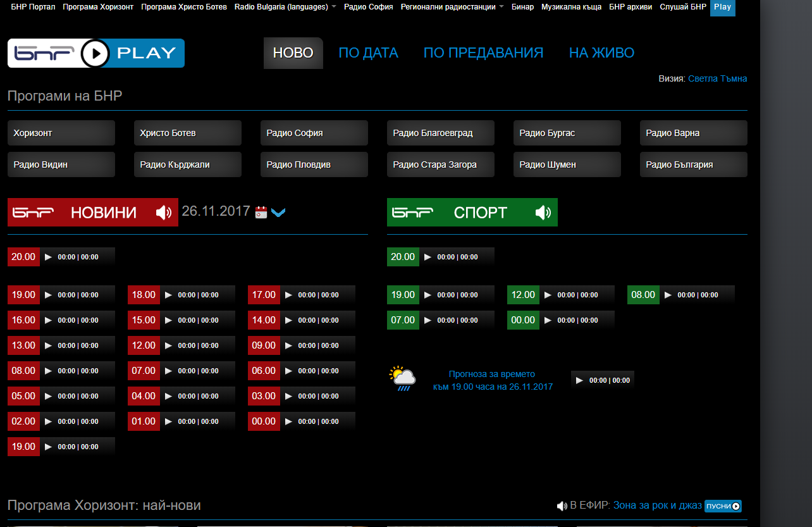This screenshot has width=812, height=527.
Task: Play the 07.00 sport bulletin
Action: [x=428, y=320]
